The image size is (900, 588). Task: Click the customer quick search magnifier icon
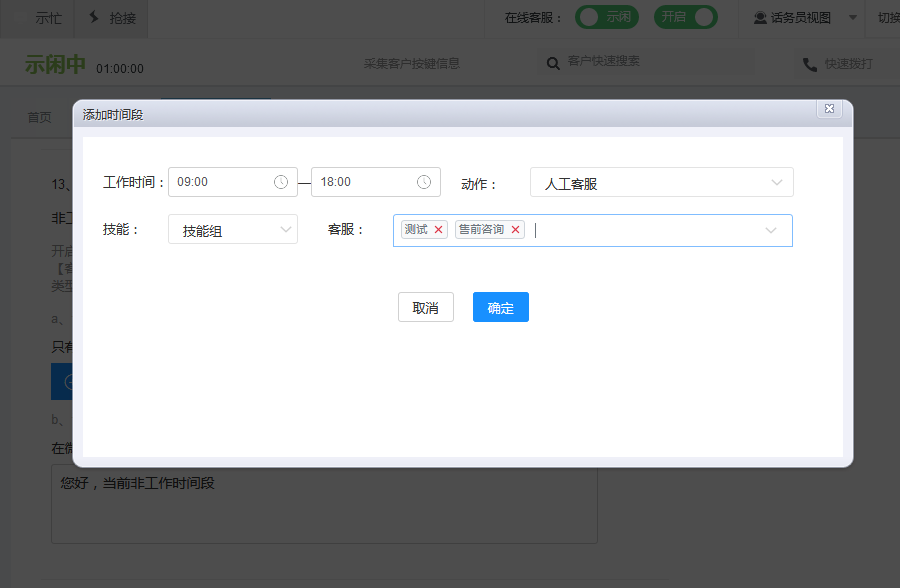552,63
